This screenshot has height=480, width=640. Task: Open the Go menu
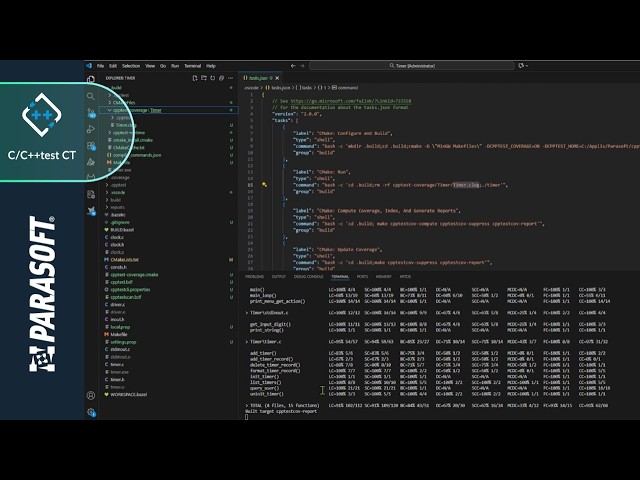click(x=163, y=66)
